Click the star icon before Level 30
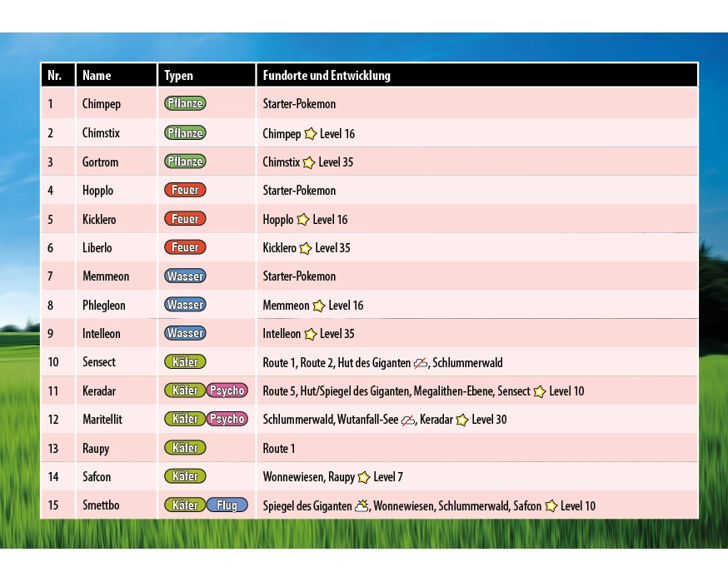Image resolution: width=728 pixels, height=582 pixels. point(462,420)
